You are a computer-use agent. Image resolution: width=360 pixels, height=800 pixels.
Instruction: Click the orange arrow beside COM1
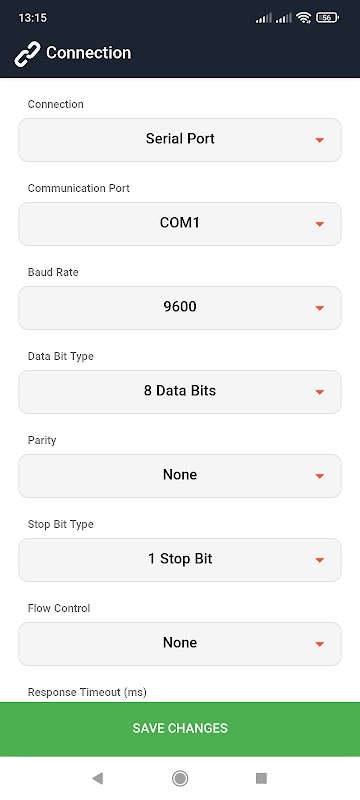320,224
